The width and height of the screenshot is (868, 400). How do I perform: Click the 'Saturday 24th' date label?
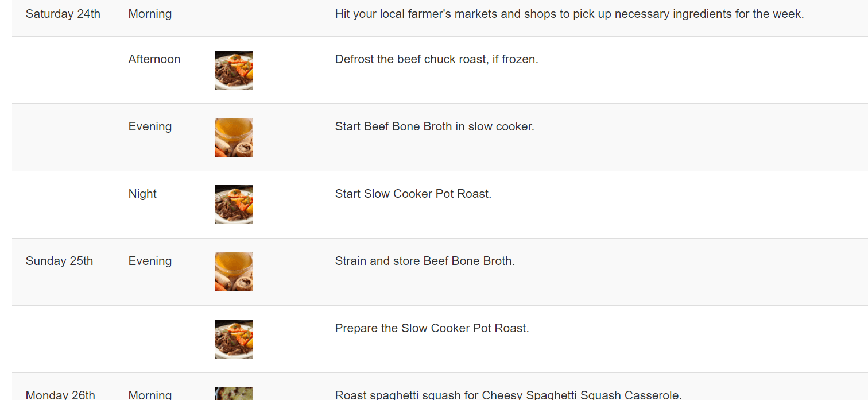tap(63, 14)
